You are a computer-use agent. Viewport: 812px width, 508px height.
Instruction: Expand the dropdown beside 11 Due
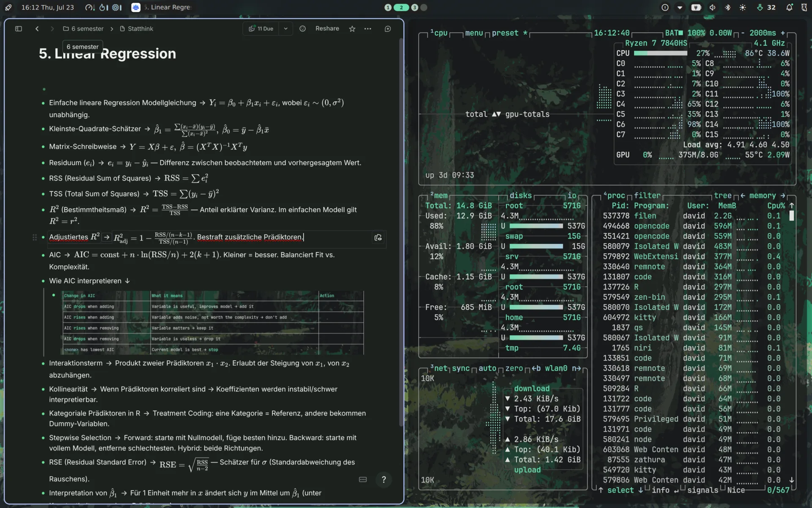286,29
